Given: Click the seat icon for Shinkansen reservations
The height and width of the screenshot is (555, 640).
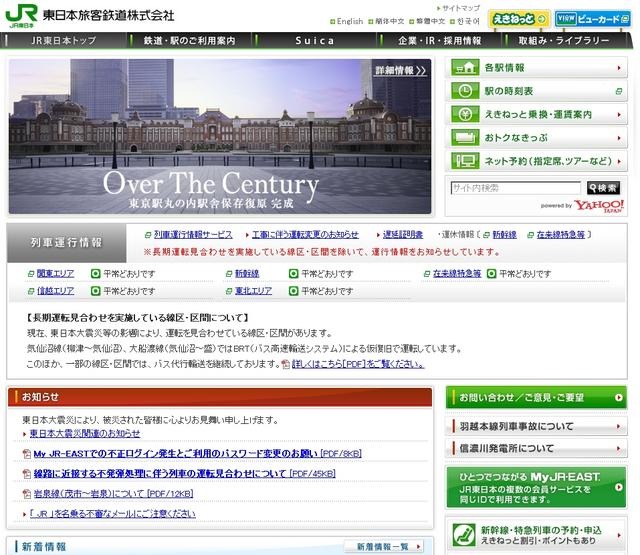Looking at the screenshot, I should coord(464,535).
